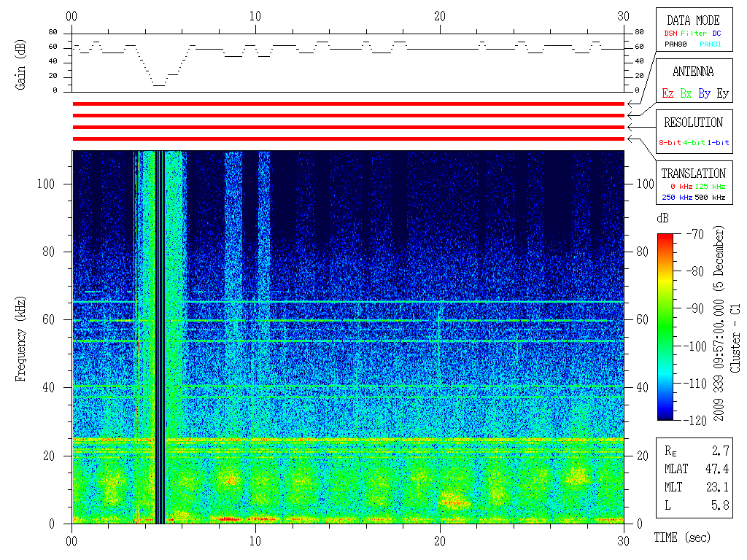Click the TIME (sec) axis label
747x560 pixels.
click(682, 537)
